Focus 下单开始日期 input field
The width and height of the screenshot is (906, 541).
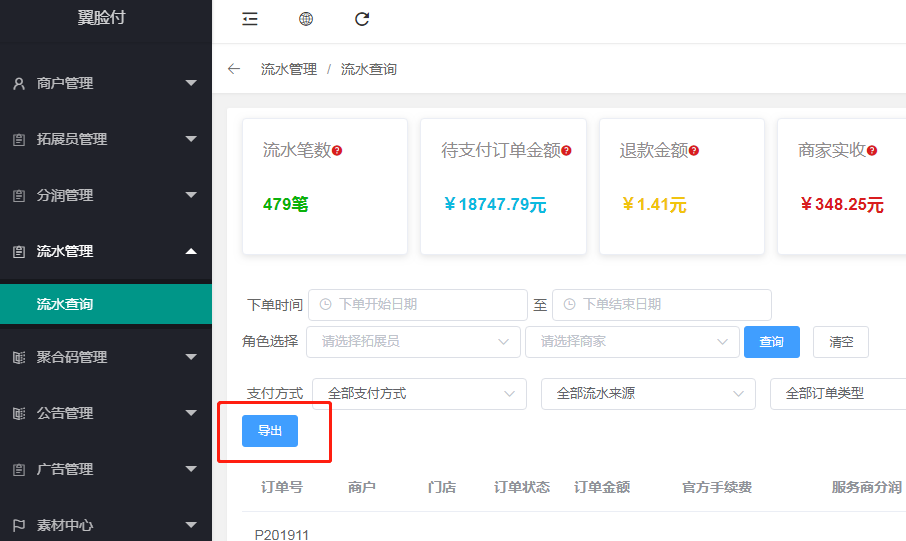tap(418, 305)
